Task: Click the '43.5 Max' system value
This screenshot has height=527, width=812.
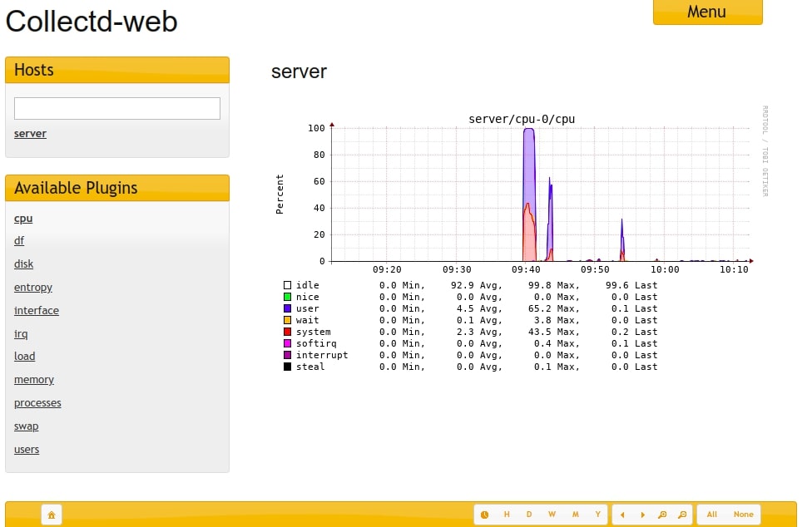Action: coord(553,332)
